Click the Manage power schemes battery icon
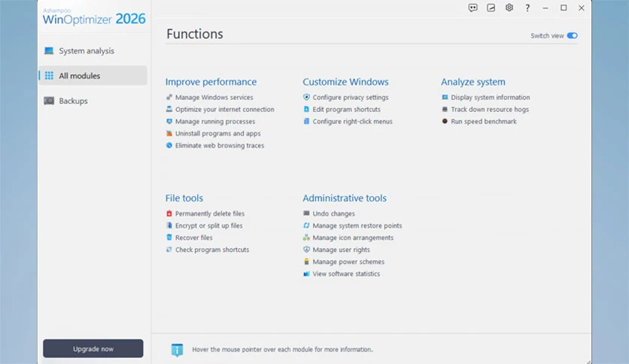This screenshot has width=629, height=364. coord(306,262)
